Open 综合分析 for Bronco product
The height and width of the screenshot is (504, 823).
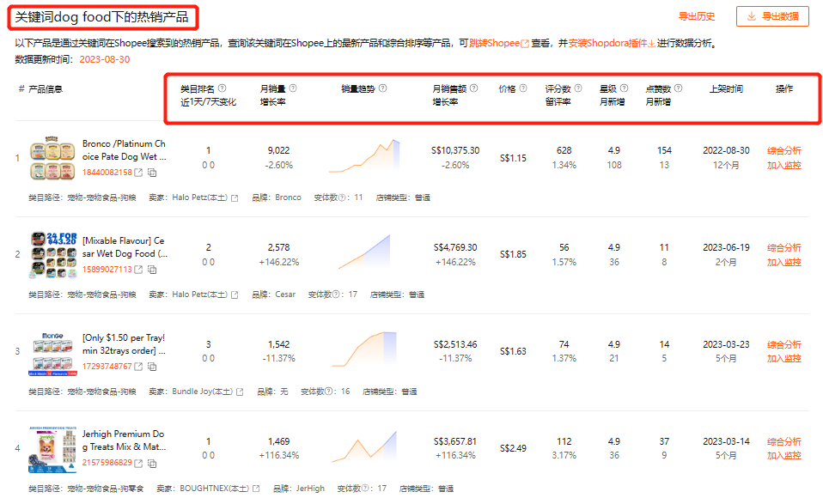pyautogui.click(x=783, y=151)
